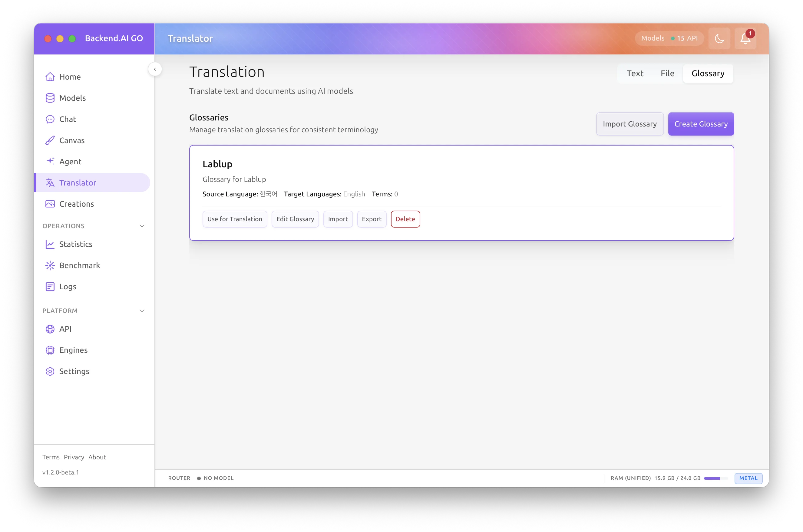This screenshot has height=532, width=803.
Task: Delete the Lablup glossary
Action: point(405,219)
